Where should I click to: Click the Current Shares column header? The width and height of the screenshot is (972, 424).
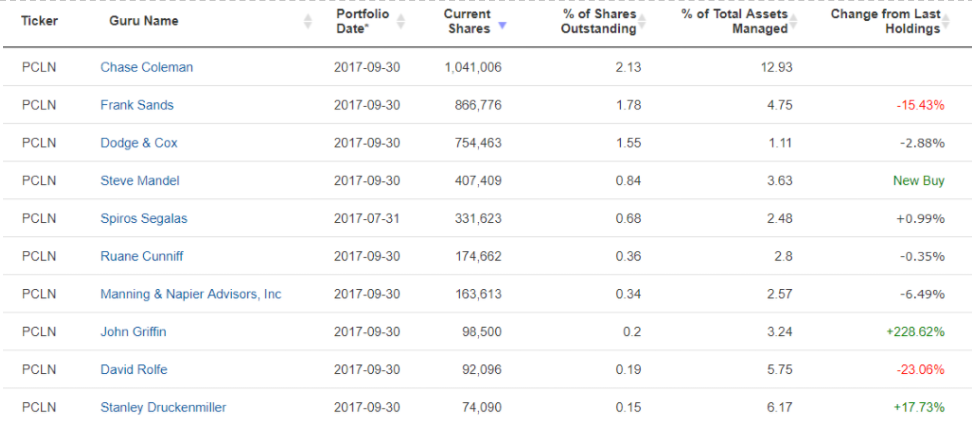467,21
